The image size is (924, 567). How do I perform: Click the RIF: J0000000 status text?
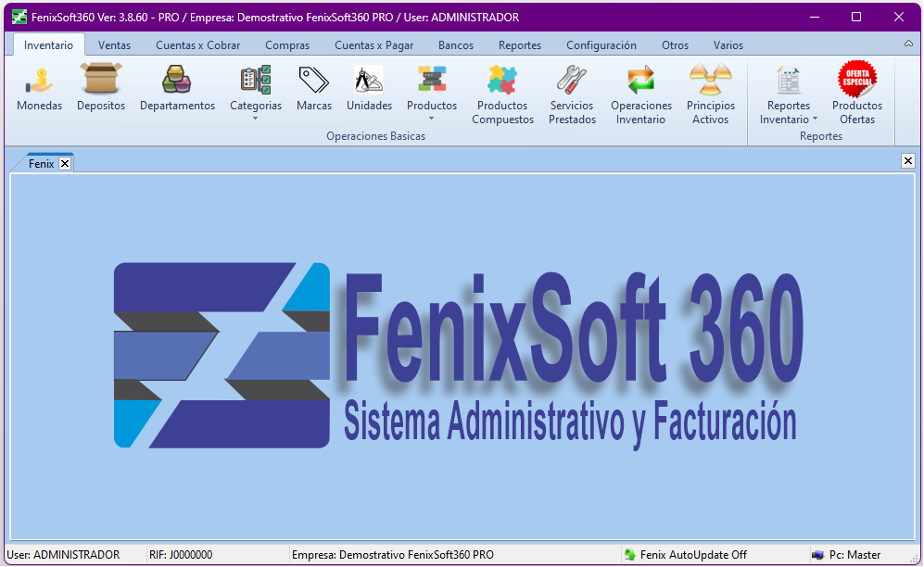pos(181,555)
